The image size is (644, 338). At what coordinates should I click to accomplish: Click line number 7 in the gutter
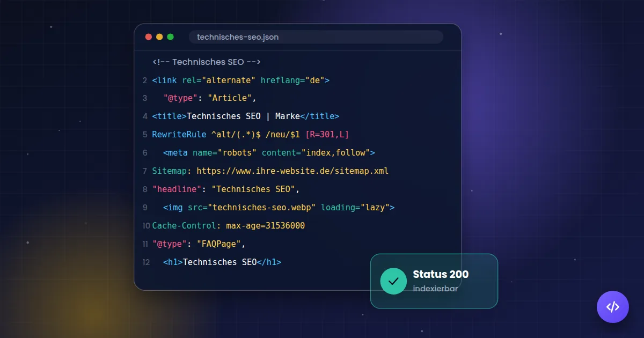coord(145,171)
